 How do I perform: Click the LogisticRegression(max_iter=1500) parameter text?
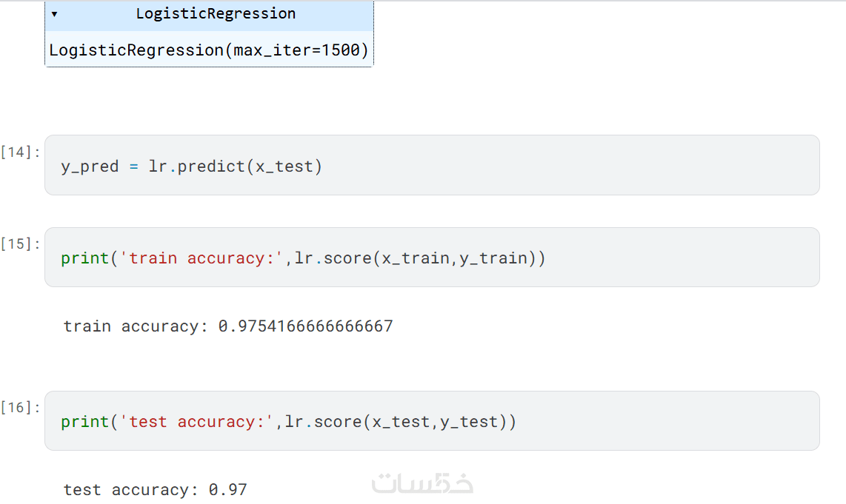pyautogui.click(x=208, y=50)
